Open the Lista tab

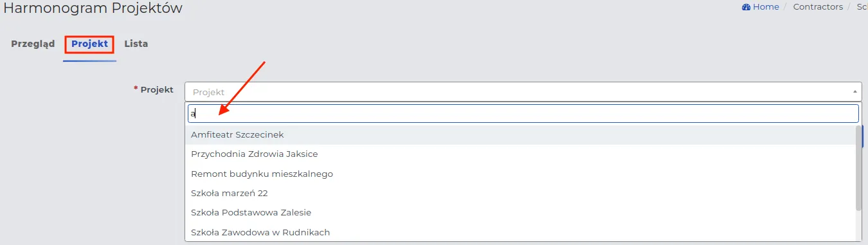(x=136, y=44)
